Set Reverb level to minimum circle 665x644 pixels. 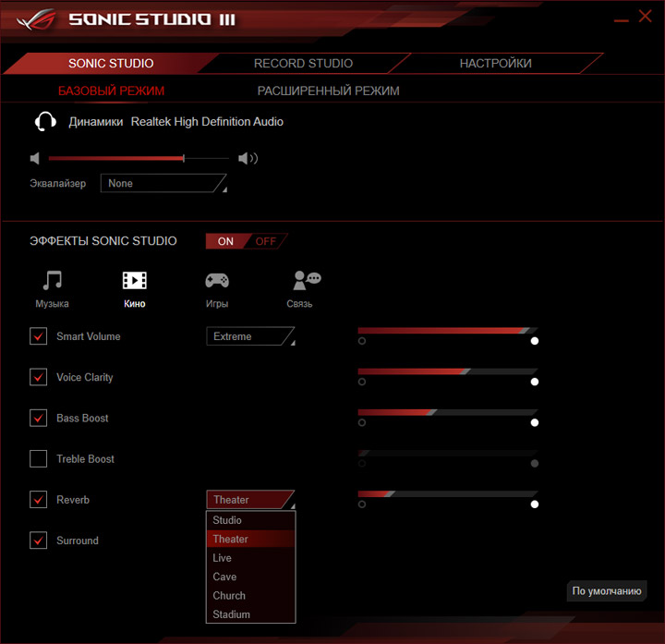click(x=362, y=504)
